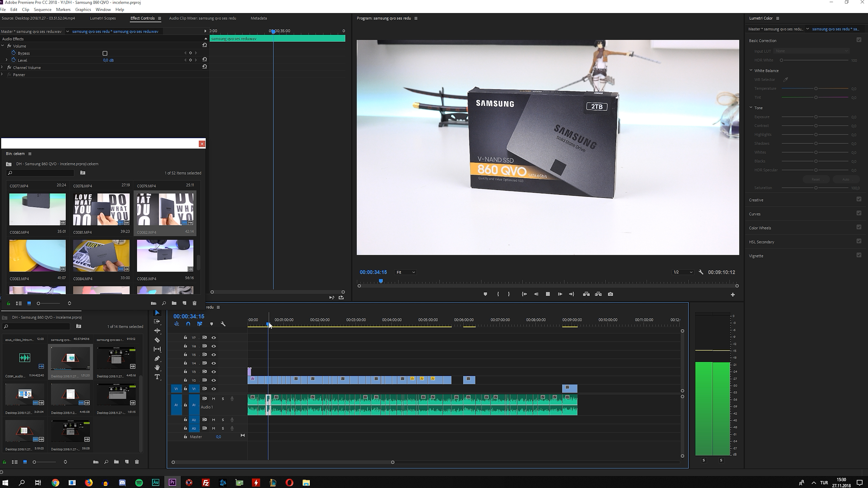Switch Project panel to list view
Screen dimensions: 868x488
click(x=14, y=462)
